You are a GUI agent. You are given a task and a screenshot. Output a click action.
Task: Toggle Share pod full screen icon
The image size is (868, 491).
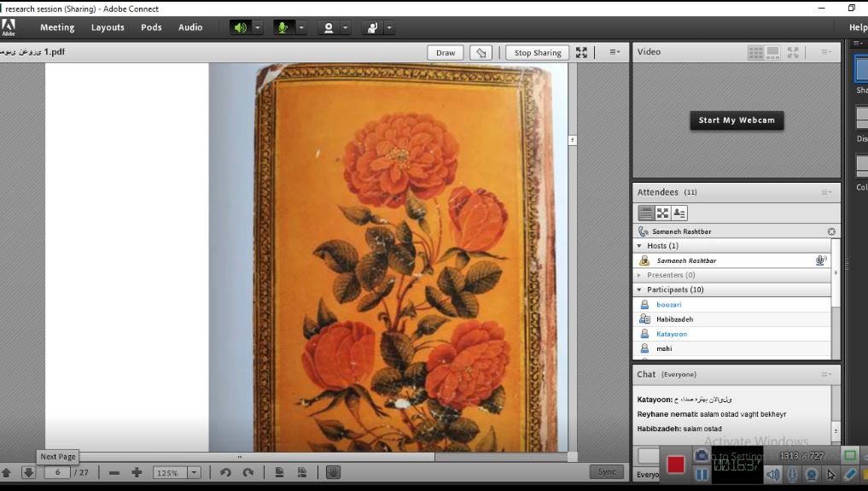[581, 52]
